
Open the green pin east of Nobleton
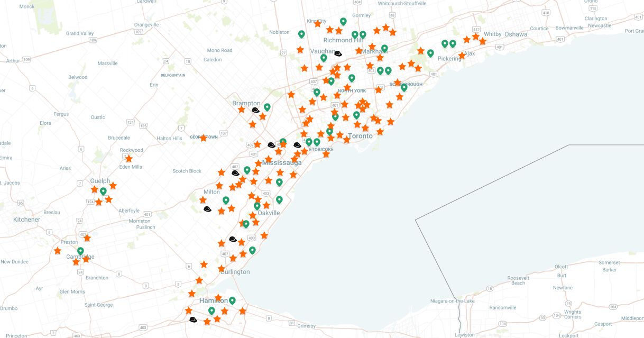pyautogui.click(x=301, y=34)
